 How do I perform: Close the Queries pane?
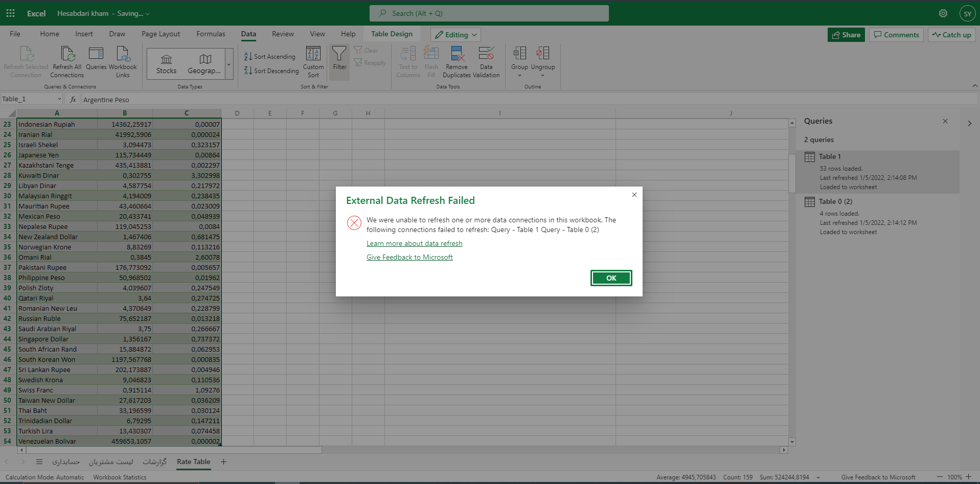pos(945,121)
